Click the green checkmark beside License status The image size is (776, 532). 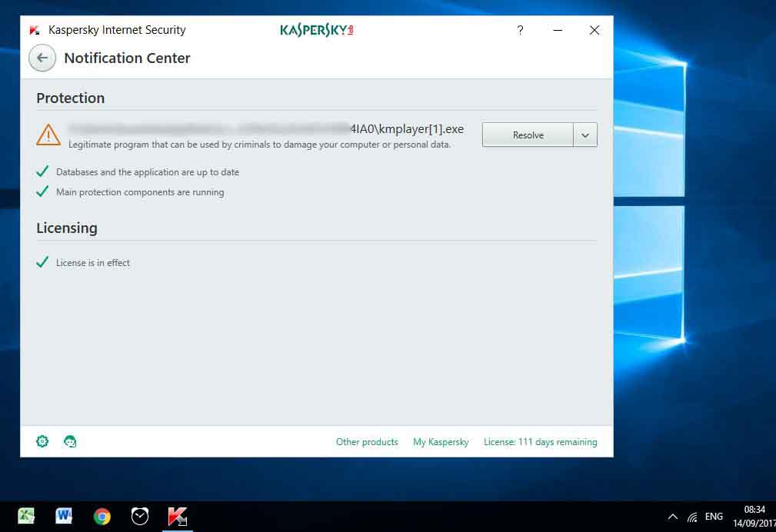click(42, 262)
